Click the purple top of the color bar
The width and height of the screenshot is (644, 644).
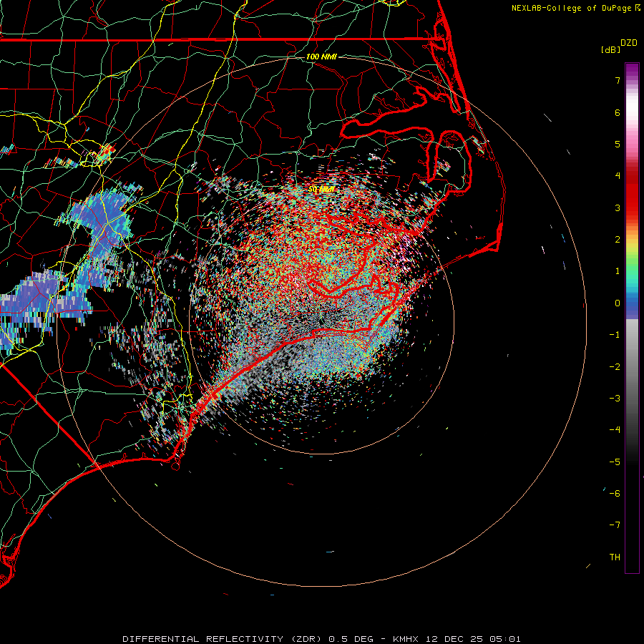click(632, 70)
